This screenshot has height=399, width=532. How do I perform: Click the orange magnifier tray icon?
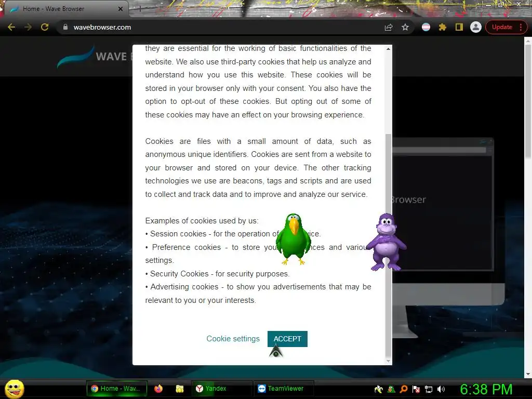point(404,389)
